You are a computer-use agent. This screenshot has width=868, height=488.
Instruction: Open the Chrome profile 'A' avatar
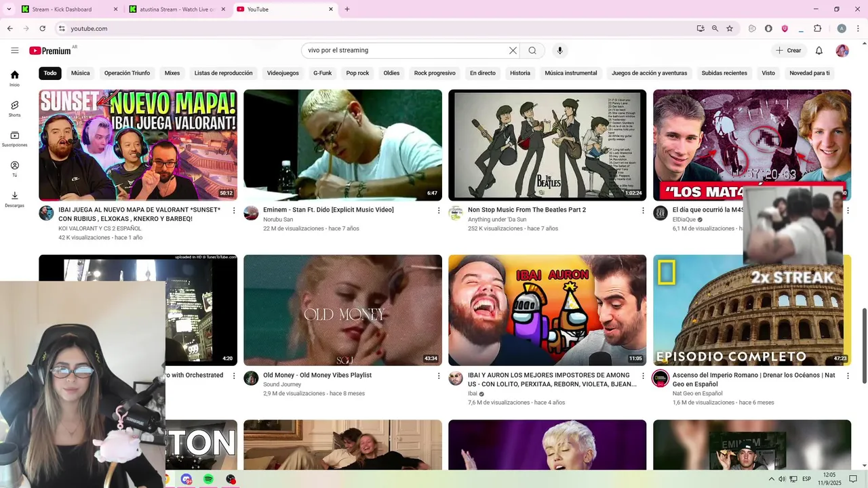[x=842, y=28]
